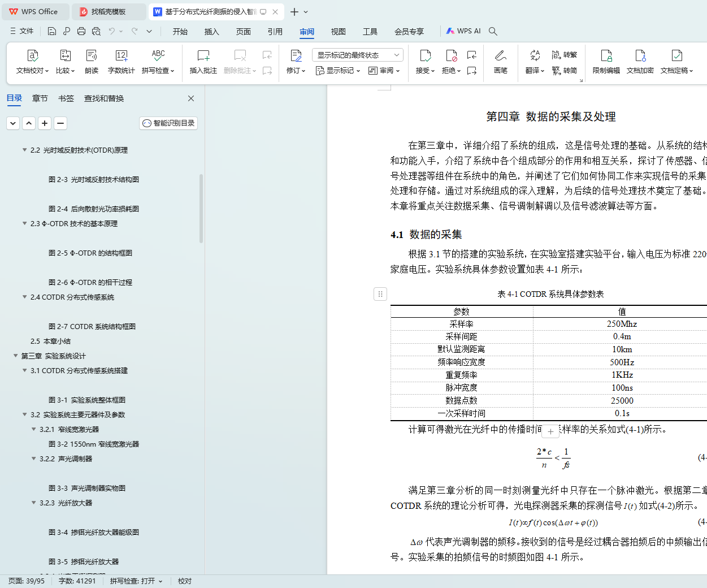Switch to 找稻壳模板 window tab
707x588 pixels.
(109, 12)
